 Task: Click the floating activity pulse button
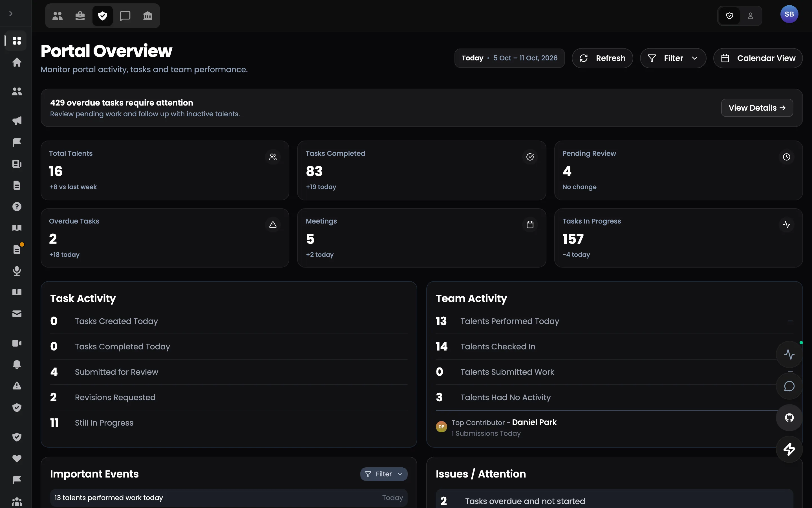point(789,354)
